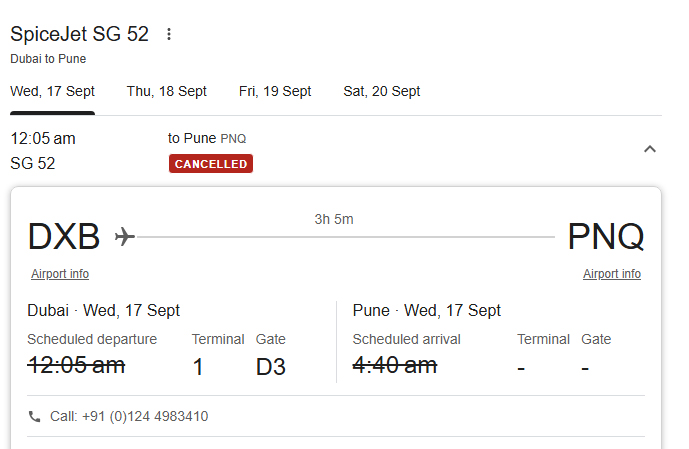
Task: Click the airplane icon next to DXB
Action: click(125, 236)
